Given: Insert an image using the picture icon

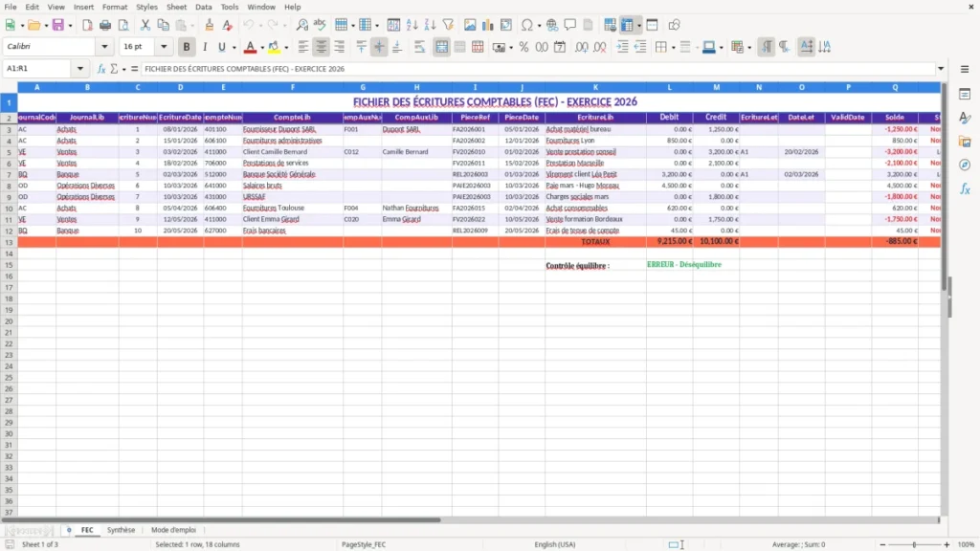Looking at the screenshot, I should coord(470,25).
